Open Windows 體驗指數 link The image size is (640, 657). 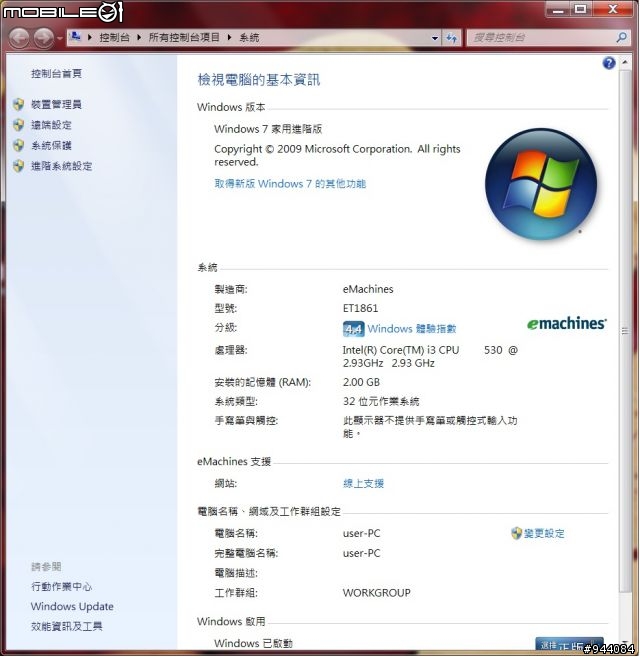[x=412, y=329]
